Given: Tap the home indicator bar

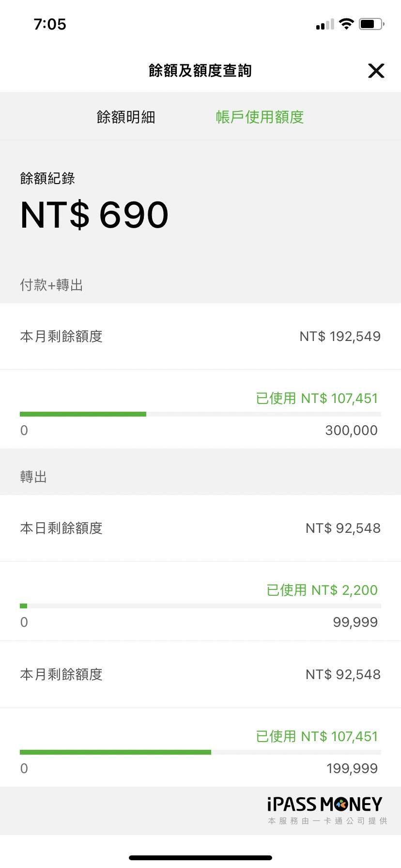Looking at the screenshot, I should click(x=200, y=858).
